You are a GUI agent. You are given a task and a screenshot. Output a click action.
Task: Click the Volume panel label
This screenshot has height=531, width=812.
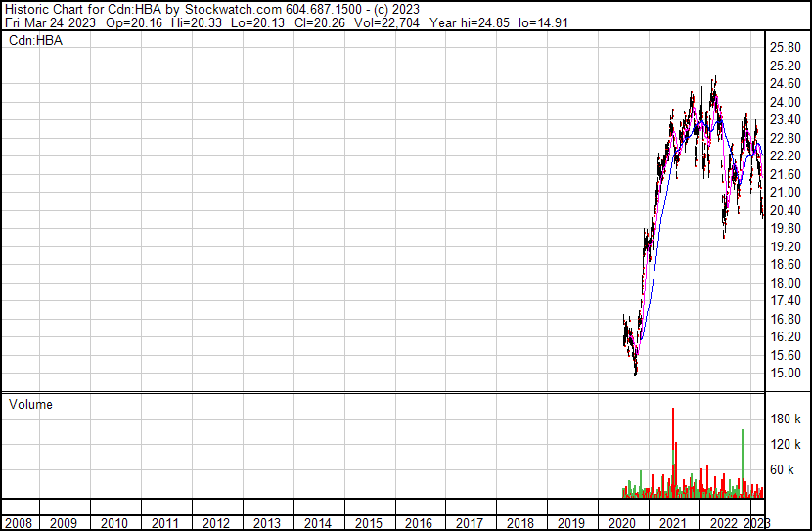30,404
